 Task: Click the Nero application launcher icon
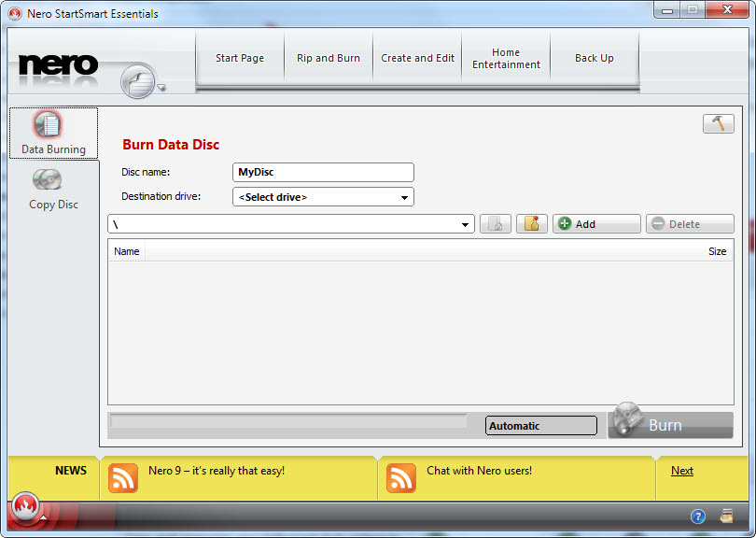tap(138, 82)
